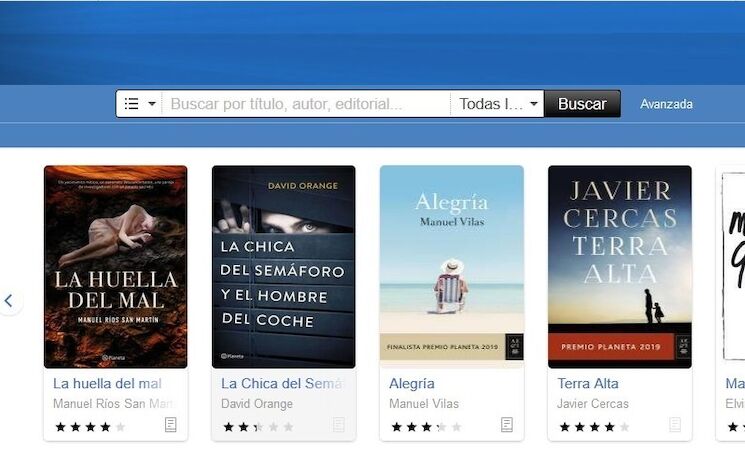The image size is (745, 450).
Task: Click the faded document icon on La Chica del Semáforo
Action: click(339, 424)
